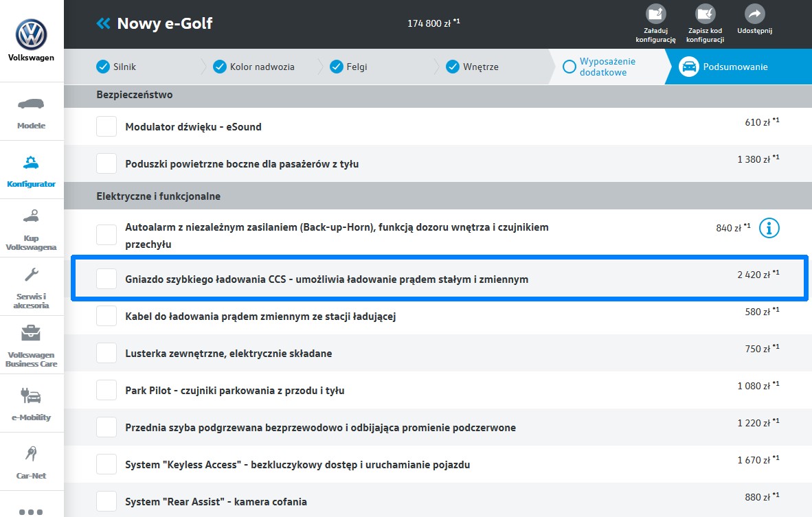Check Przednia szyba podgrzewana option
Viewport: 812px width, 517px height.
[x=106, y=427]
